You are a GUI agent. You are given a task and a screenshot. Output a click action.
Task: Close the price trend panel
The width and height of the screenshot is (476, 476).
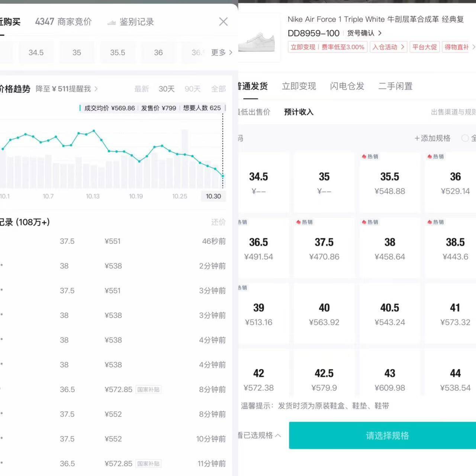click(x=223, y=22)
